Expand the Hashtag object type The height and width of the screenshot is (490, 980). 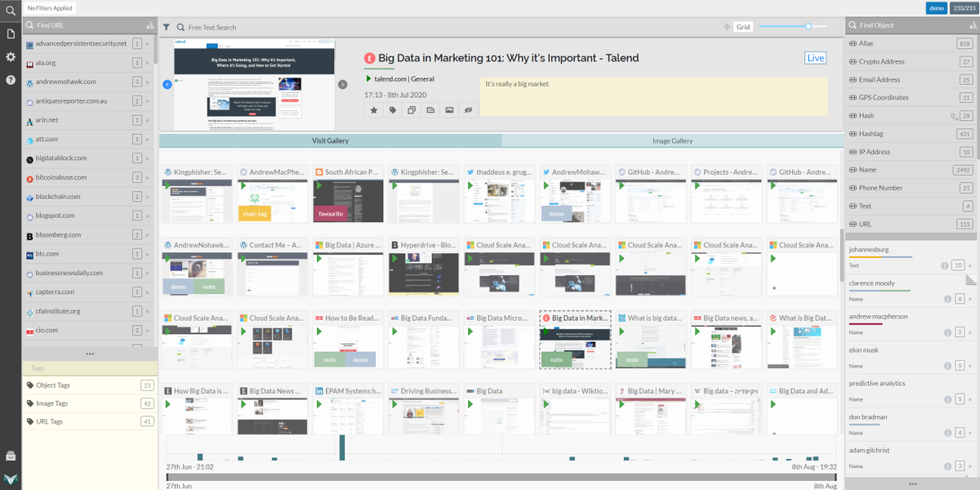click(x=910, y=134)
